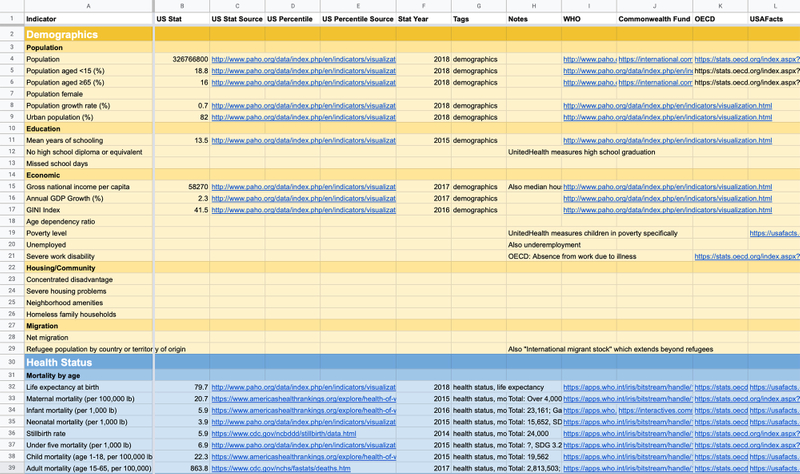800x474 pixels.
Task: Select the 'Neighborhood amenities' cell
Action: click(x=88, y=303)
